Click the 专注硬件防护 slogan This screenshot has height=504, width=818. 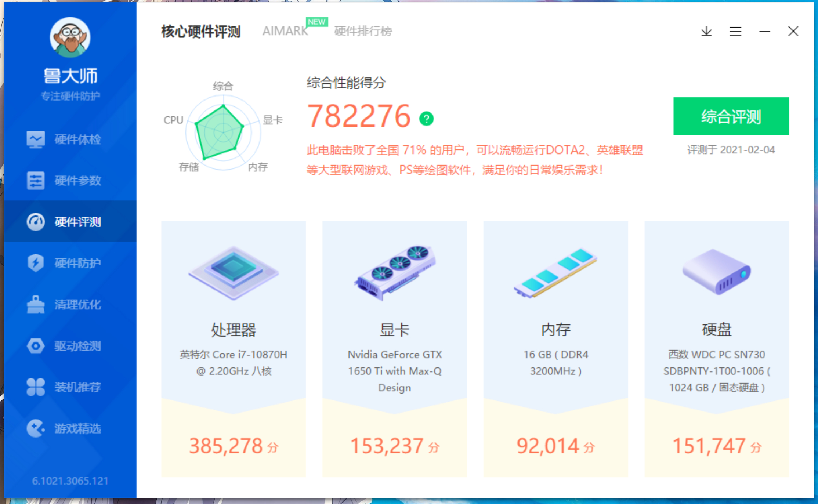tap(70, 96)
